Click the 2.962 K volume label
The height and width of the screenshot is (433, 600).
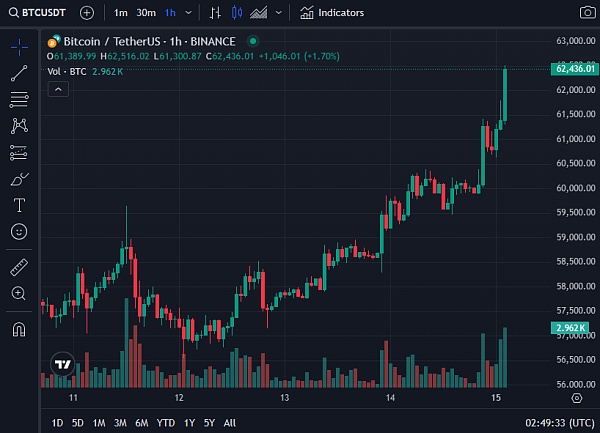570,328
